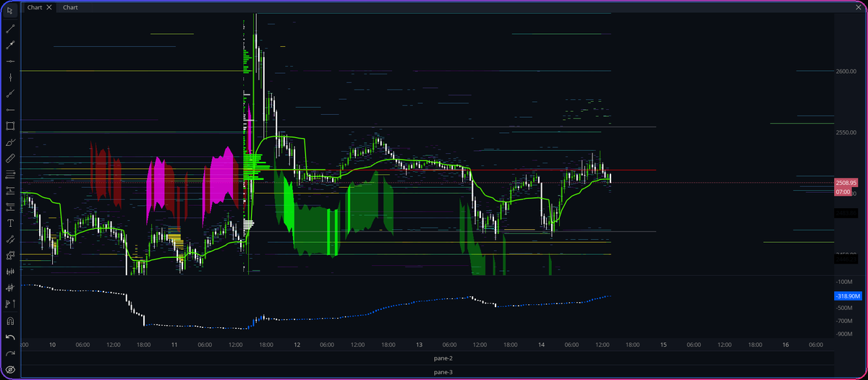Click the -900M indicator axis label
The height and width of the screenshot is (380, 868).
pos(845,334)
